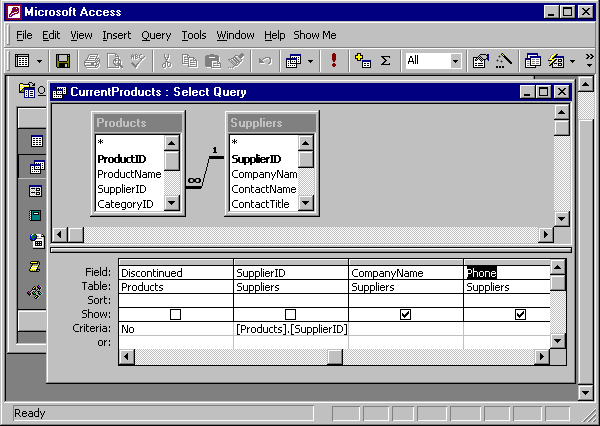
Task: Click the design grid horizontal scroll right arrow
Action: [x=541, y=357]
